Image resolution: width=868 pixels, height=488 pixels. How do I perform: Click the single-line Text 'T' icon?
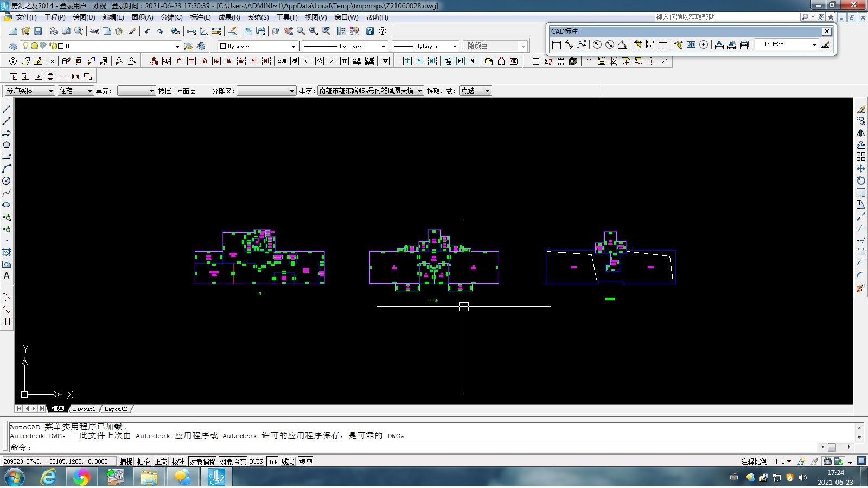pyautogui.click(x=589, y=61)
